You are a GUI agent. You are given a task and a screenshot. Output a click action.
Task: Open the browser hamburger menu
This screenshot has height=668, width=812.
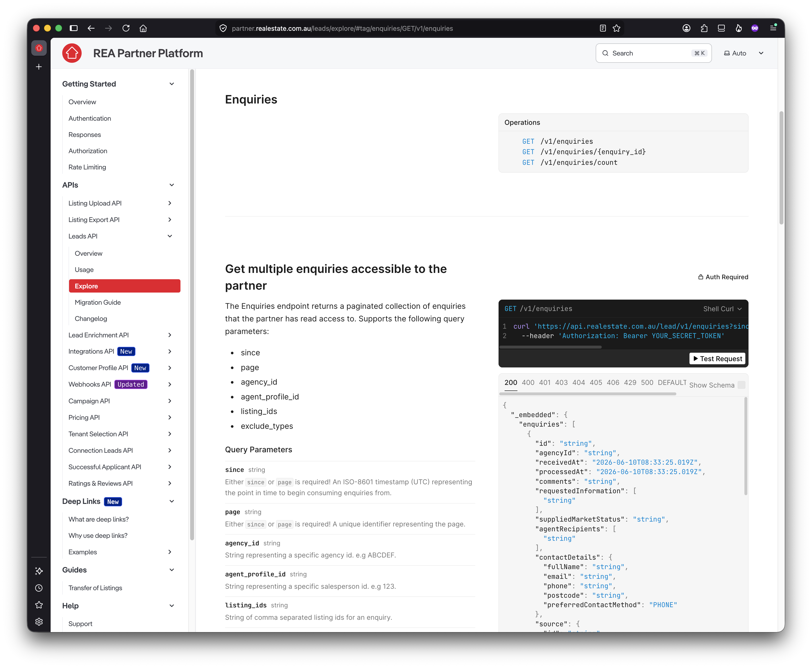pyautogui.click(x=773, y=28)
